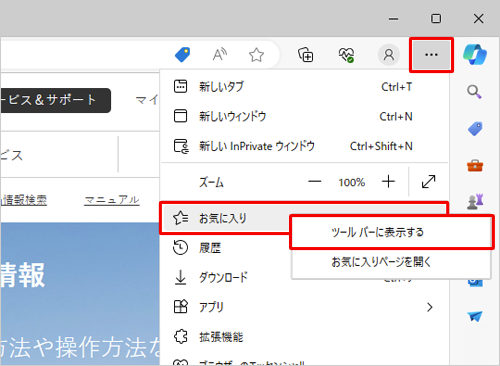Open sidebar search magnifier icon

[474, 92]
